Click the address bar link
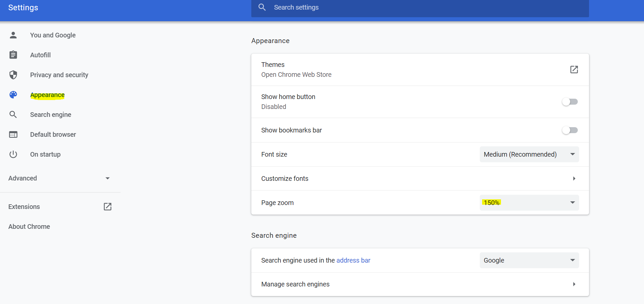This screenshot has width=644, height=304. 353,260
